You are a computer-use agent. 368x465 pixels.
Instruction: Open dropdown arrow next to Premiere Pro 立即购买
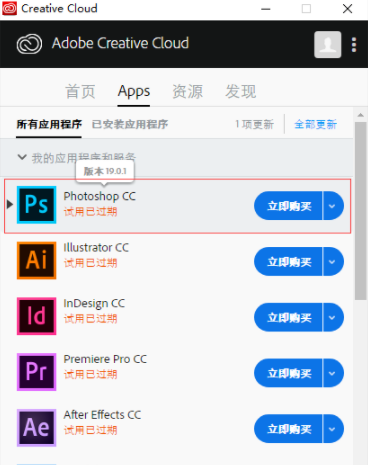coord(333,373)
